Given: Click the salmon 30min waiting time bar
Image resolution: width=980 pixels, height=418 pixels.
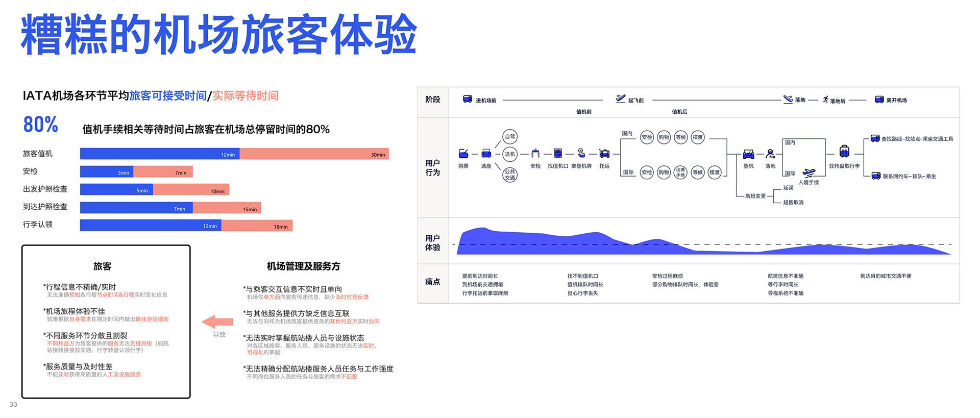Looking at the screenshot, I should click(314, 154).
